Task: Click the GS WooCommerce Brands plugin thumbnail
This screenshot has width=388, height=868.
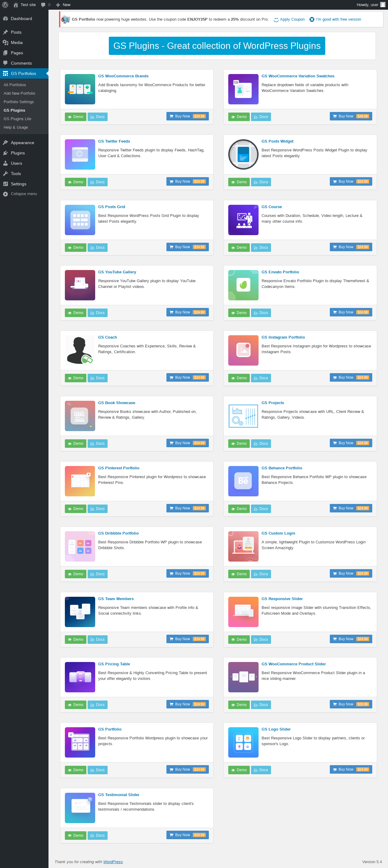Action: coord(80,89)
